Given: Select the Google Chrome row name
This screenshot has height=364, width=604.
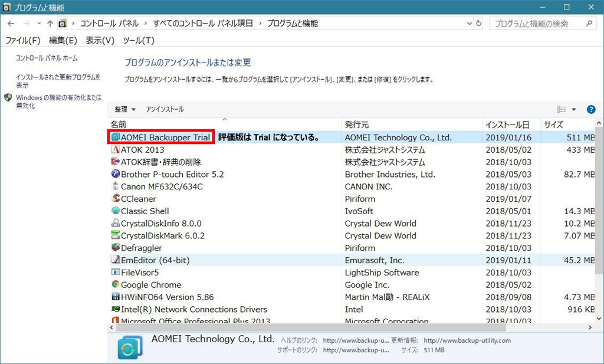Looking at the screenshot, I should coord(151,285).
